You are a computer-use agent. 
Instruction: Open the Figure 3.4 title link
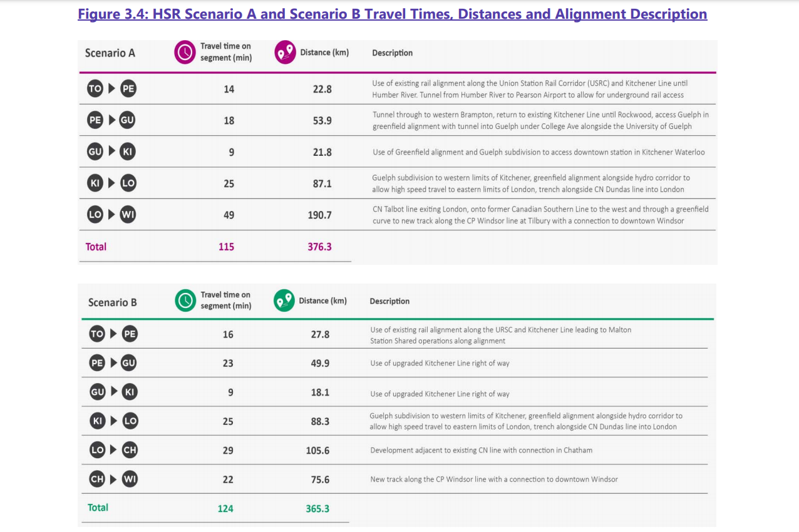tap(392, 14)
